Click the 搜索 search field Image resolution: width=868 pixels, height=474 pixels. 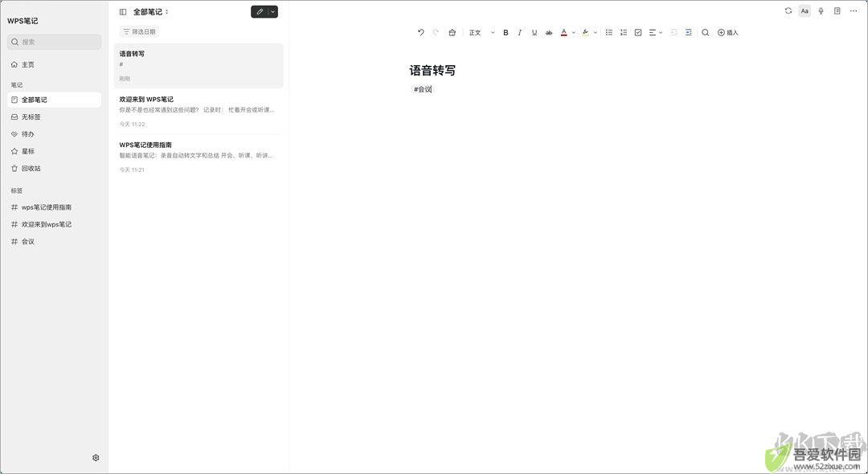[55, 42]
